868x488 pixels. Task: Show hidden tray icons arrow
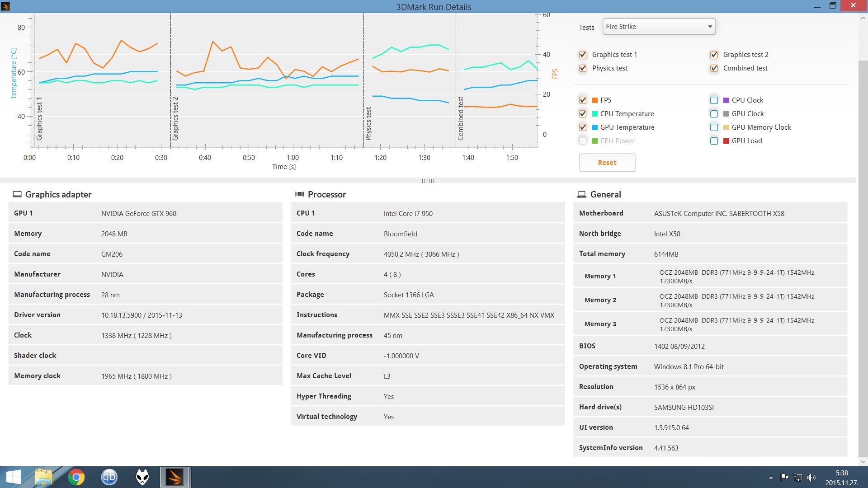(x=771, y=478)
